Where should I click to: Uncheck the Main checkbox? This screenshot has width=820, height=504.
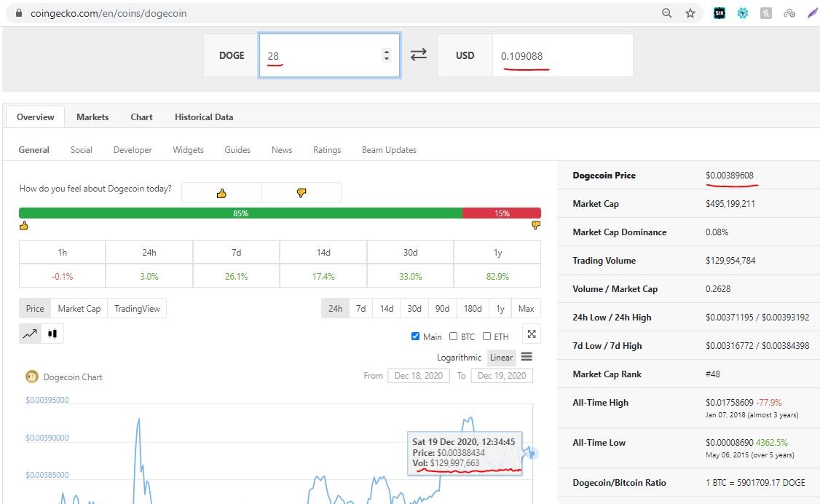coord(416,336)
